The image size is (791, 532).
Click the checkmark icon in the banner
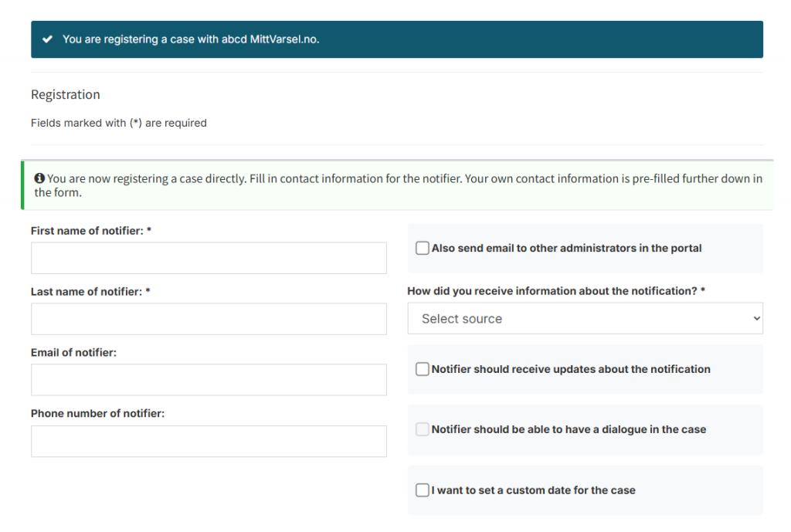(48, 39)
